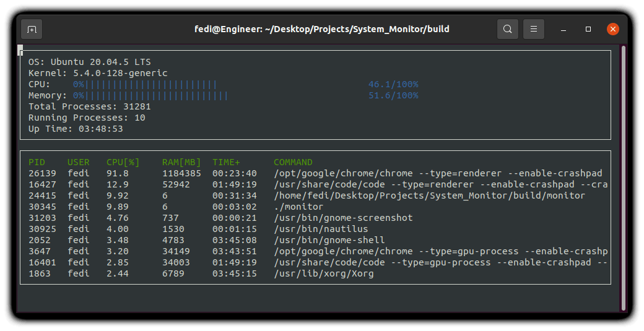Click the 52942 RAM value

pyautogui.click(x=176, y=184)
